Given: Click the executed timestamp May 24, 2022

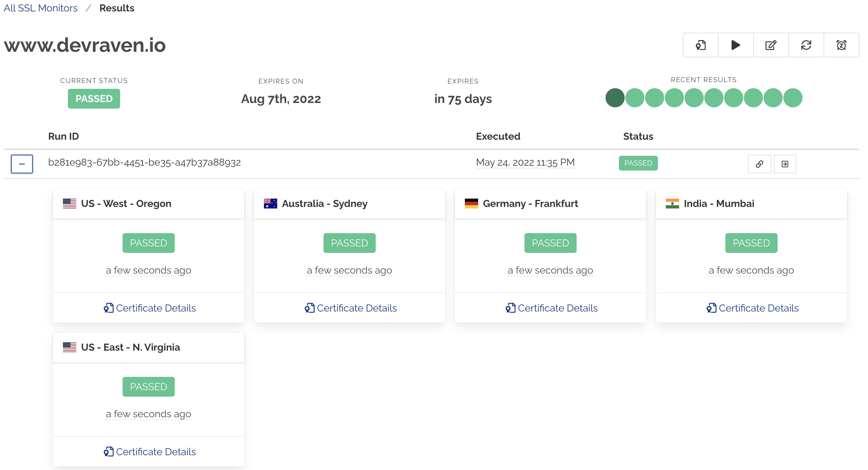Looking at the screenshot, I should tap(525, 163).
